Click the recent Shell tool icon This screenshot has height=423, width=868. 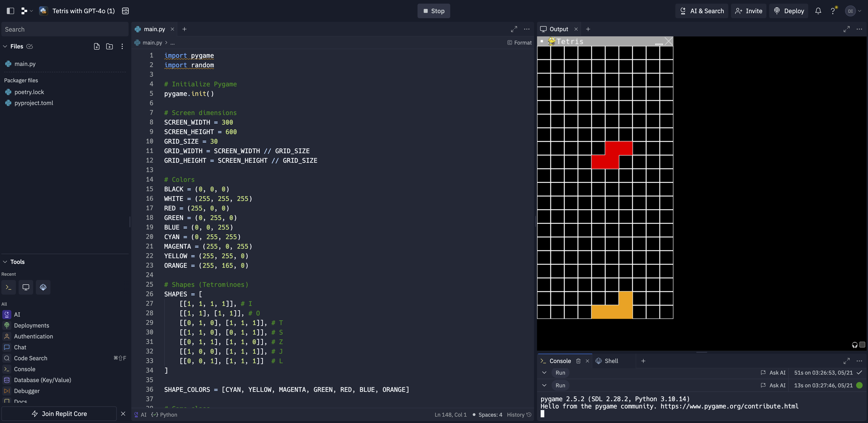coord(43,287)
